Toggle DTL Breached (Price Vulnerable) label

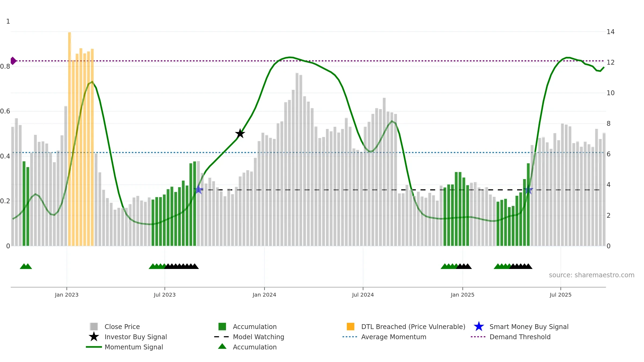coord(413,327)
